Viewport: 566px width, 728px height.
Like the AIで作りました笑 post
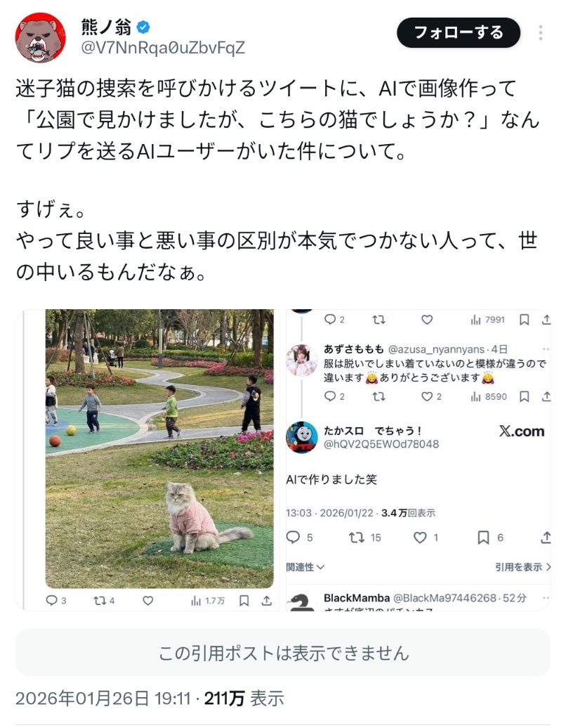[x=420, y=537]
